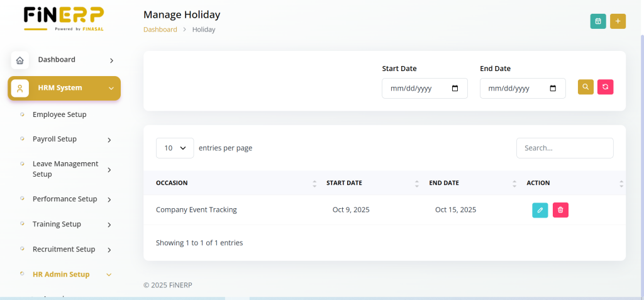Image resolution: width=644 pixels, height=300 pixels.
Task: Click the Dashboard home icon
Action: (20, 60)
